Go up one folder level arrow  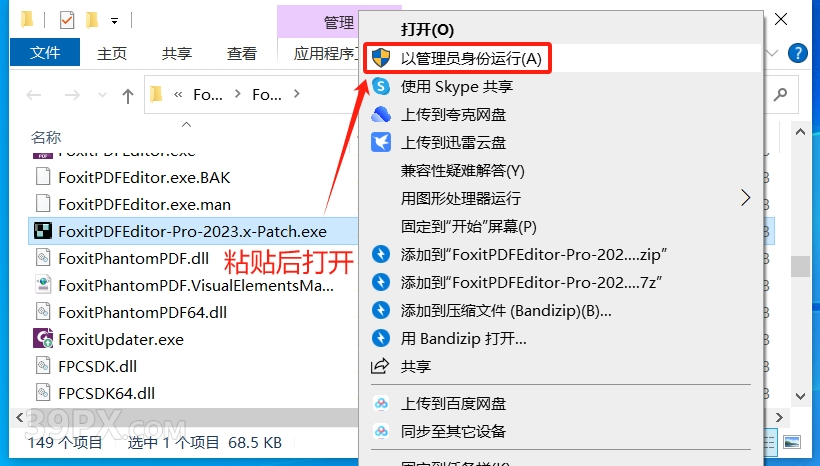(128, 96)
